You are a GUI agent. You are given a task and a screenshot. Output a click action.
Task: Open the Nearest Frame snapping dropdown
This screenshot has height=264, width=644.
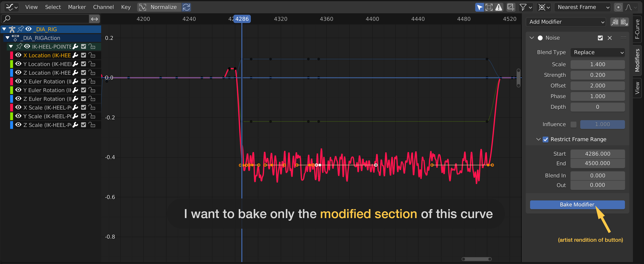point(582,7)
